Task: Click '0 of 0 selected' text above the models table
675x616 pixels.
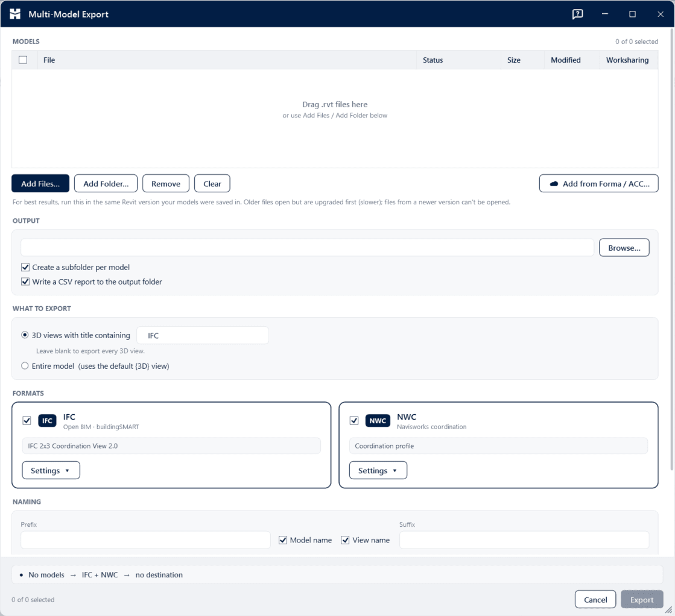Action: pyautogui.click(x=636, y=42)
